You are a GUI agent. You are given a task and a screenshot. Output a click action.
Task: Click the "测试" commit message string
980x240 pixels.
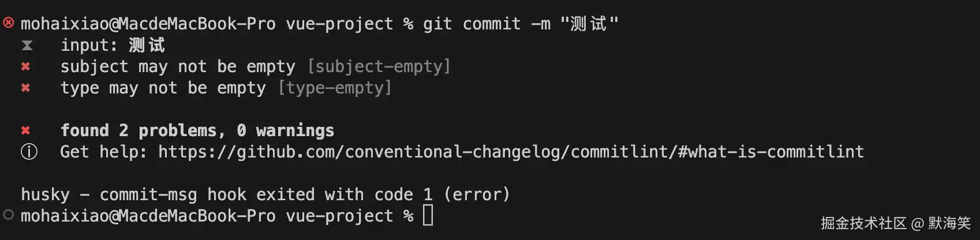pyautogui.click(x=589, y=24)
